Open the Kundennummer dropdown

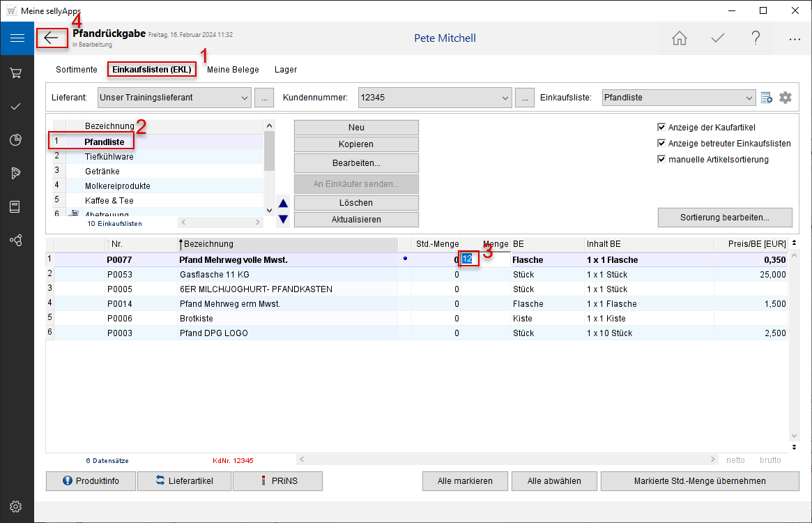click(x=505, y=98)
